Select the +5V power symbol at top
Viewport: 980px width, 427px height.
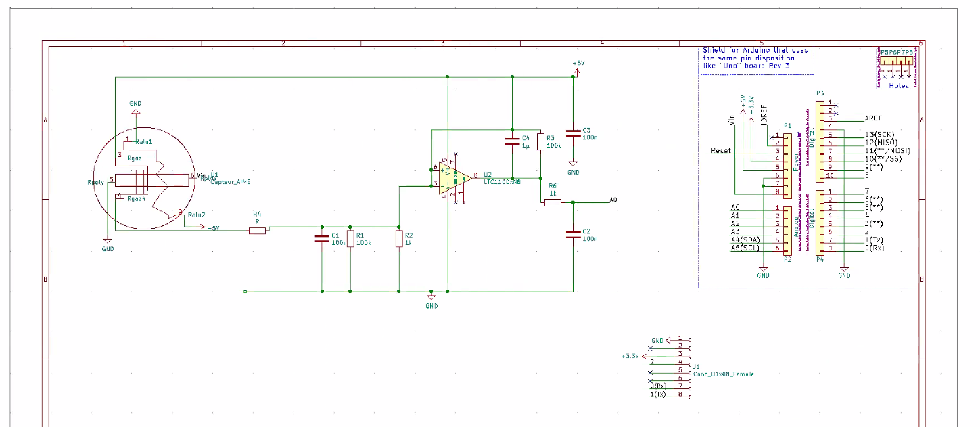click(x=578, y=64)
